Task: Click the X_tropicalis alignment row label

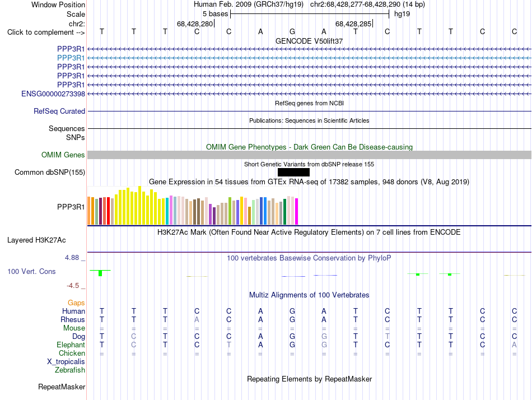Action: [x=66, y=362]
